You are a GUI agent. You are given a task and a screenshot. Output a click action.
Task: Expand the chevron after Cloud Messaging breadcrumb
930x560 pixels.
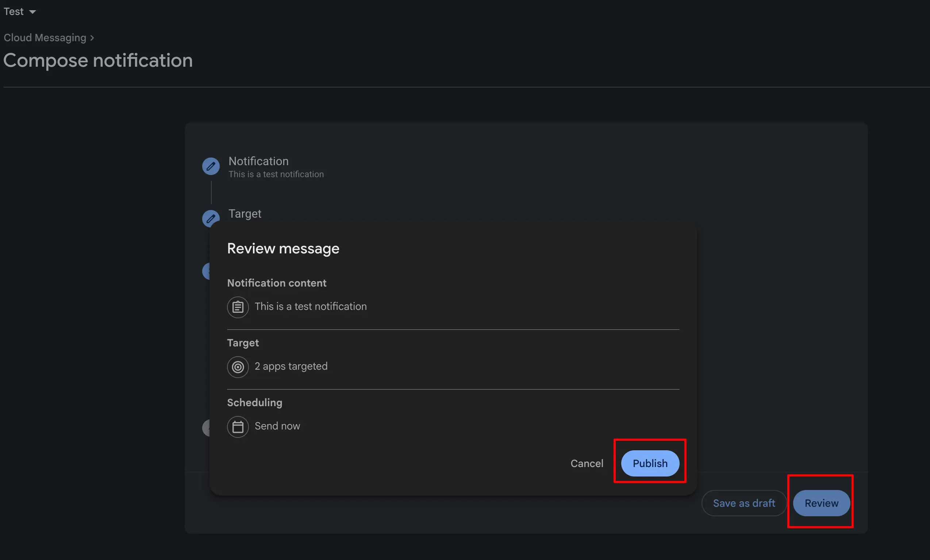point(92,38)
